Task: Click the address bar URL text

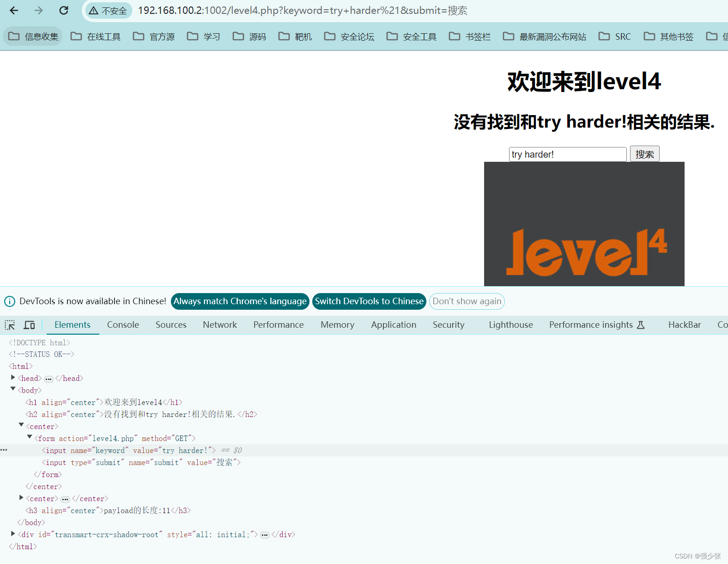Action: click(303, 11)
